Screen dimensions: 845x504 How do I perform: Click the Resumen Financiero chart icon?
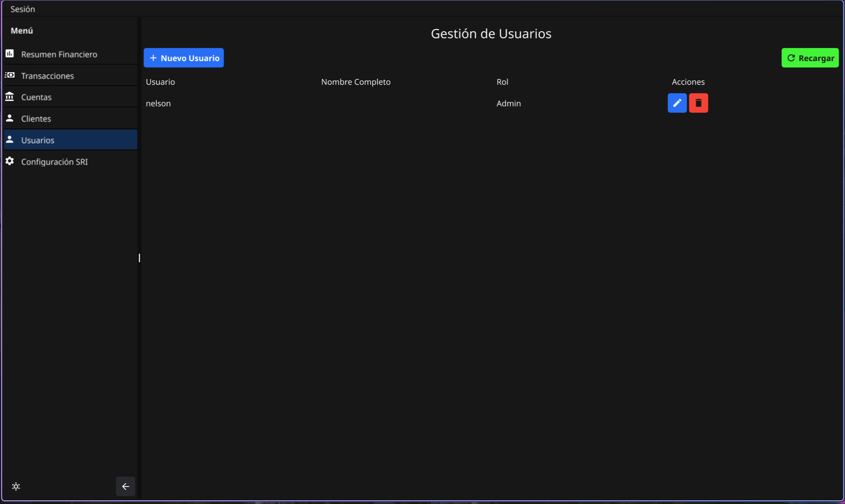tap(10, 54)
